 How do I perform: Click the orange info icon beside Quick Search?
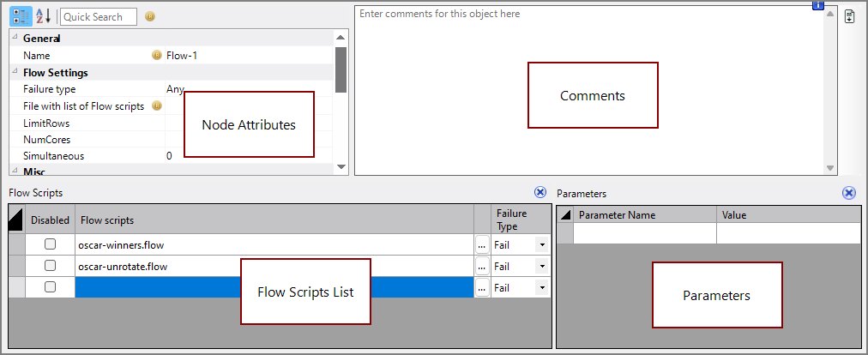(150, 16)
